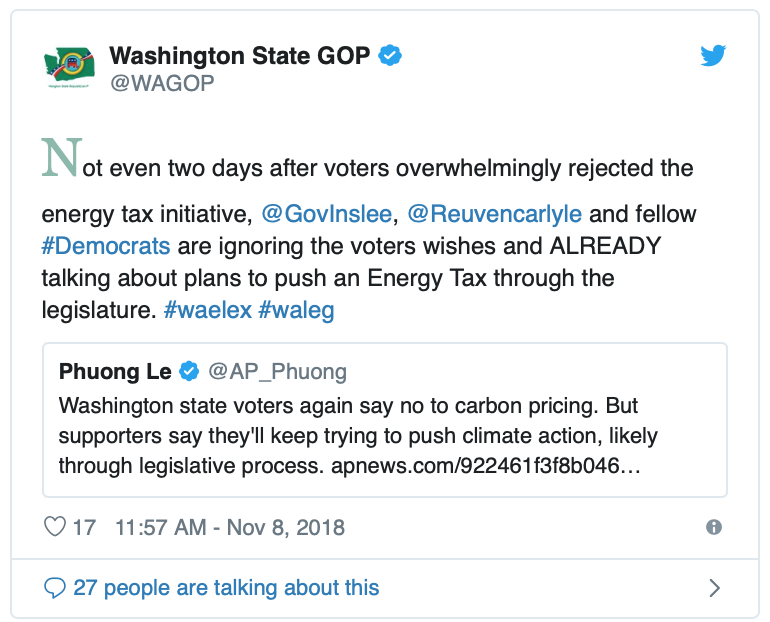
Task: Open the #waelex hashtag
Action: point(208,310)
